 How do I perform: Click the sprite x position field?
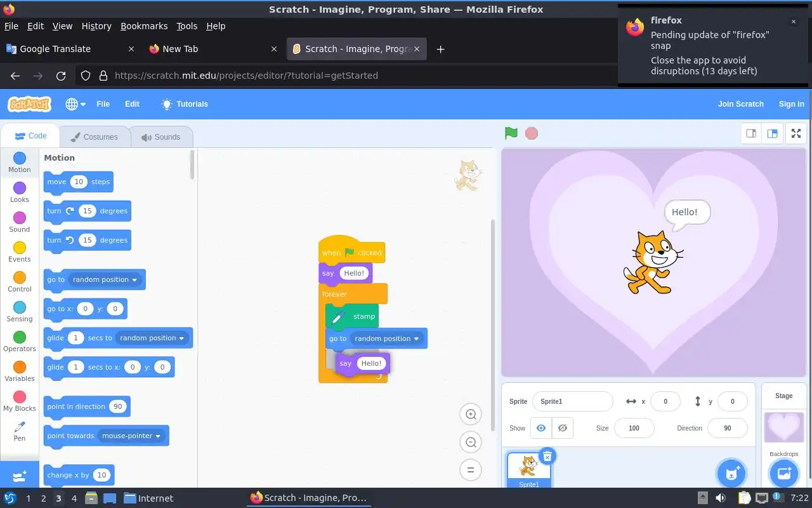click(665, 401)
